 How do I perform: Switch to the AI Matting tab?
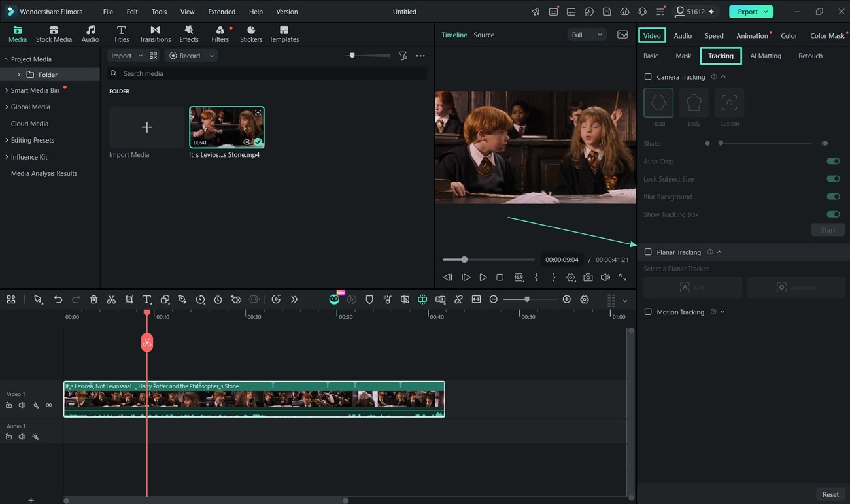point(766,56)
